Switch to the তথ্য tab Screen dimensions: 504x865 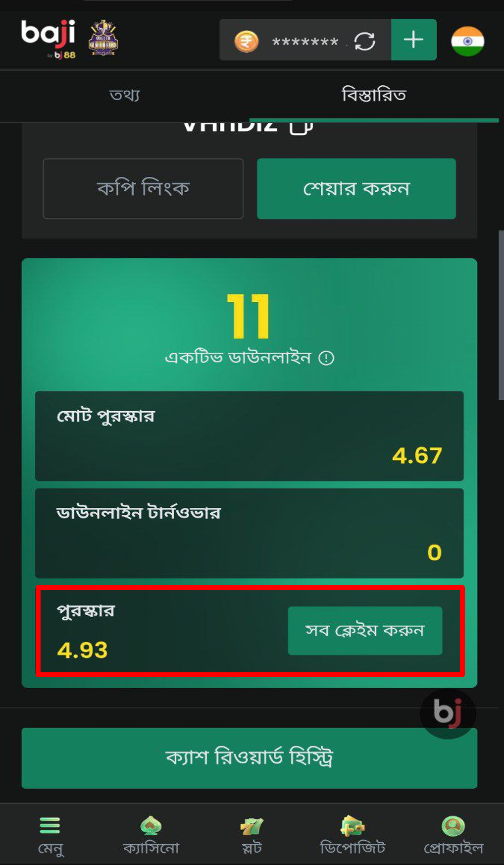click(x=125, y=95)
